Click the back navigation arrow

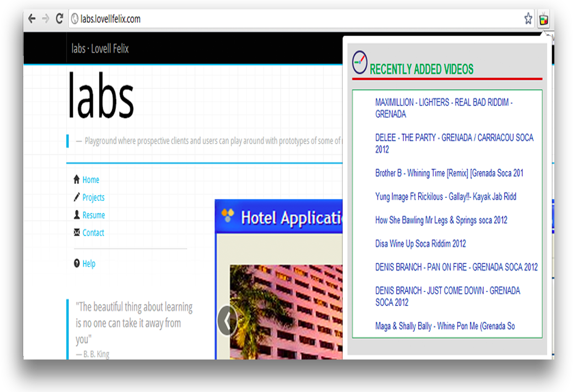tap(32, 18)
